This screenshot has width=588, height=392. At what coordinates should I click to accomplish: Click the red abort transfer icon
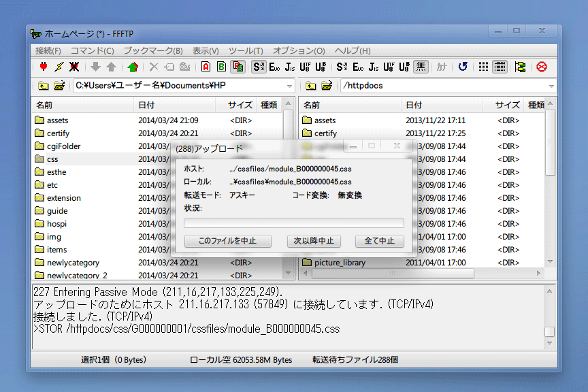click(x=542, y=67)
